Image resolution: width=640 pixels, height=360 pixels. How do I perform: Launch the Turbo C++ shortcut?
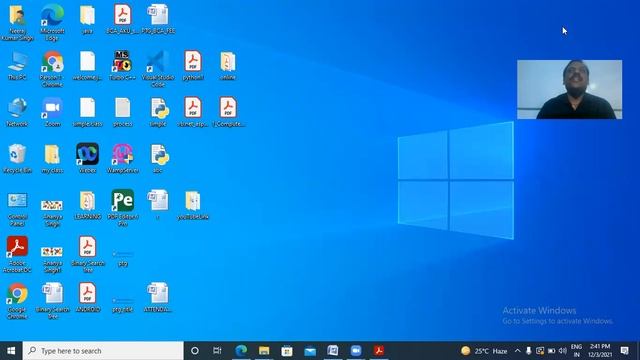[x=122, y=65]
